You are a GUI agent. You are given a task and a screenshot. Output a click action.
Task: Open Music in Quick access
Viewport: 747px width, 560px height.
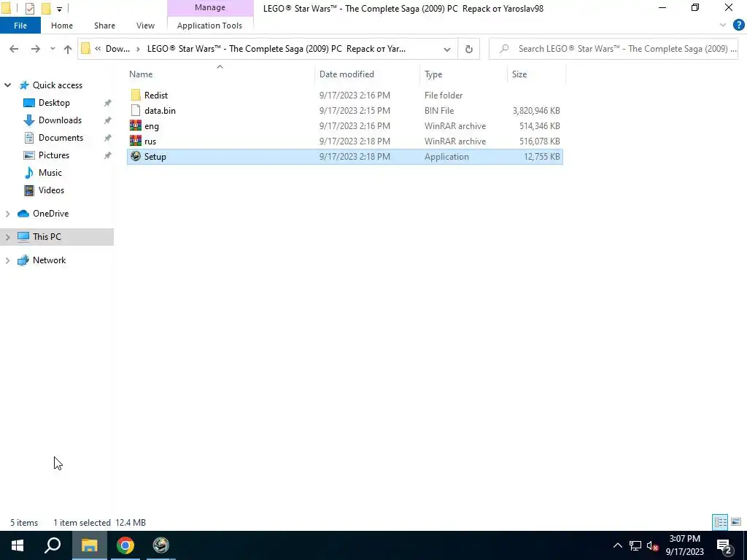50,173
